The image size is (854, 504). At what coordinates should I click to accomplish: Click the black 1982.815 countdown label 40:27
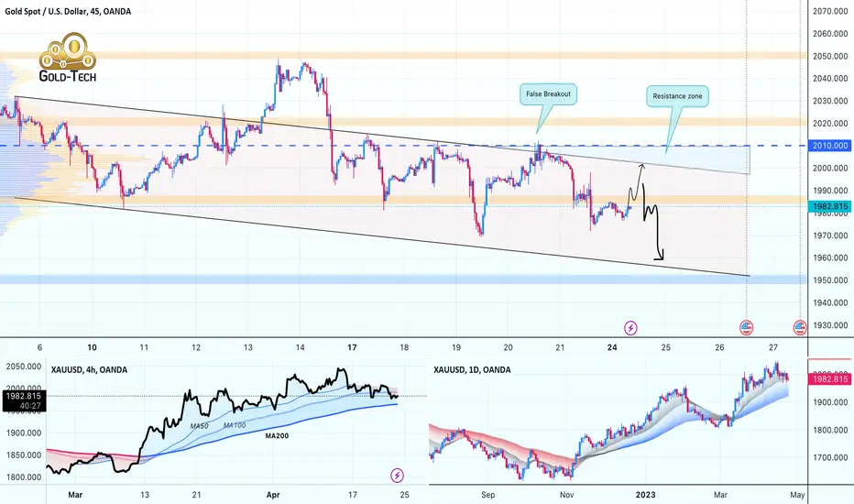coord(24,401)
